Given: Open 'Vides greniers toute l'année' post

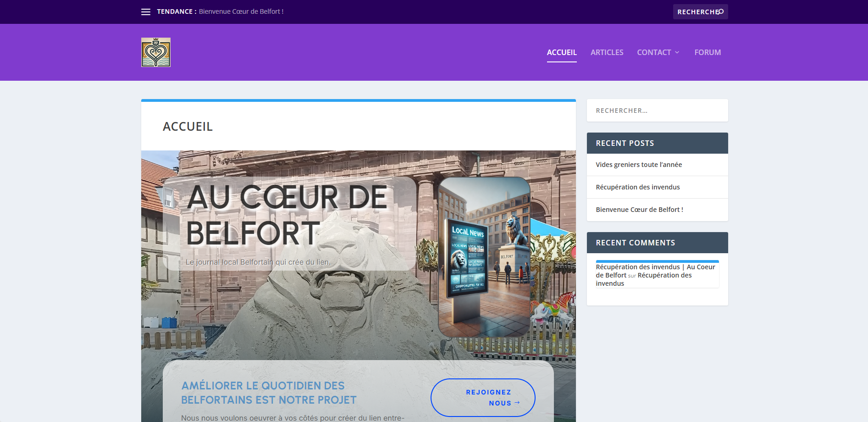Looking at the screenshot, I should (638, 165).
